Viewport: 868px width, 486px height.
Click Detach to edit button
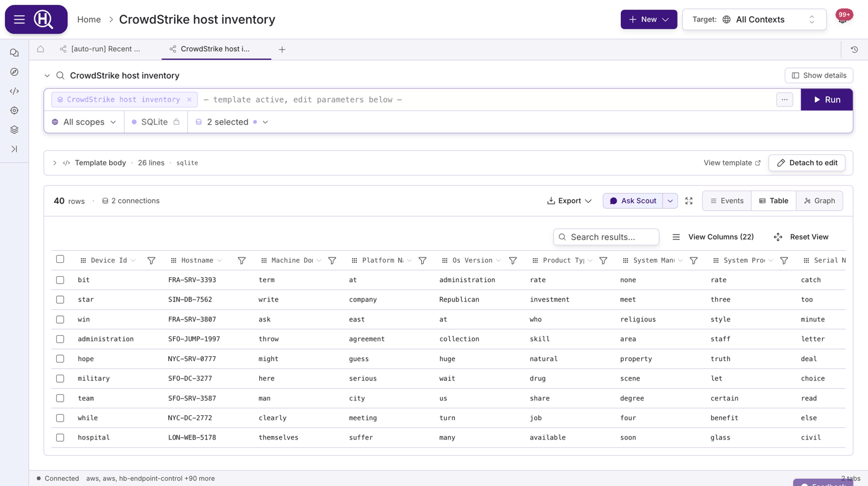tap(807, 163)
